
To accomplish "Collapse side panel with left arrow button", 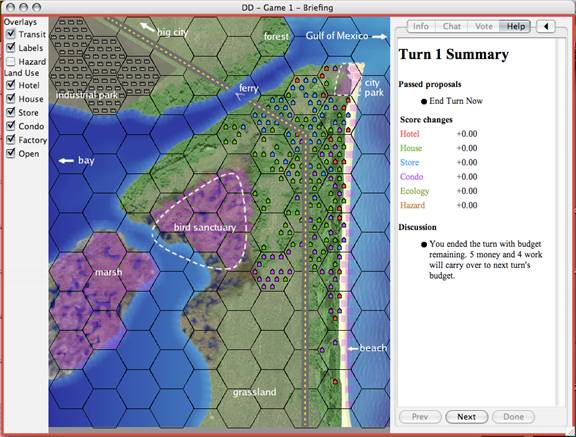I will click(546, 26).
